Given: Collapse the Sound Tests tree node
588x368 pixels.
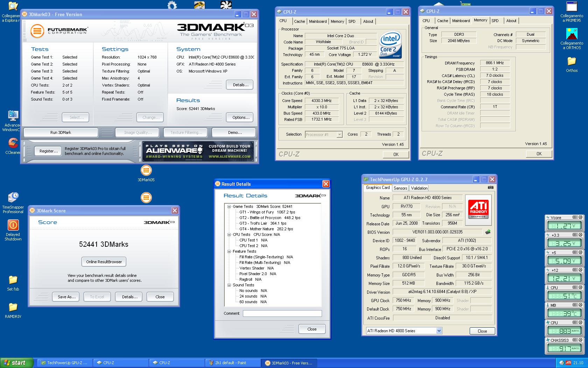Looking at the screenshot, I should coord(229,285).
